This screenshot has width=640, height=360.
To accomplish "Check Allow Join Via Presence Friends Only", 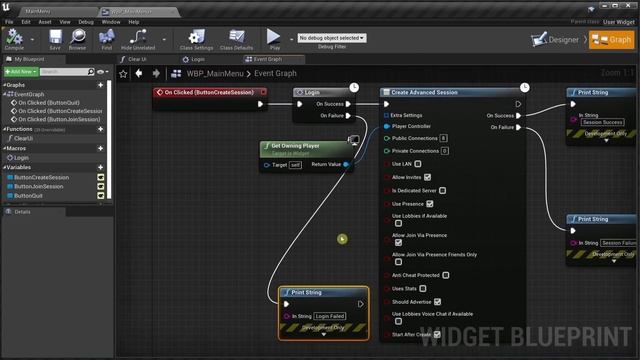I will pyautogui.click(x=398, y=262).
